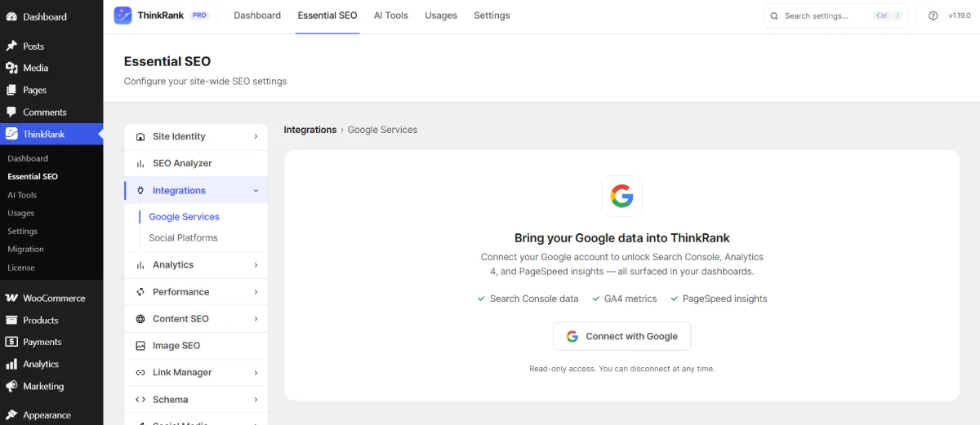Collapse the Integrations section chevron
The width and height of the screenshot is (980, 425).
tap(256, 190)
